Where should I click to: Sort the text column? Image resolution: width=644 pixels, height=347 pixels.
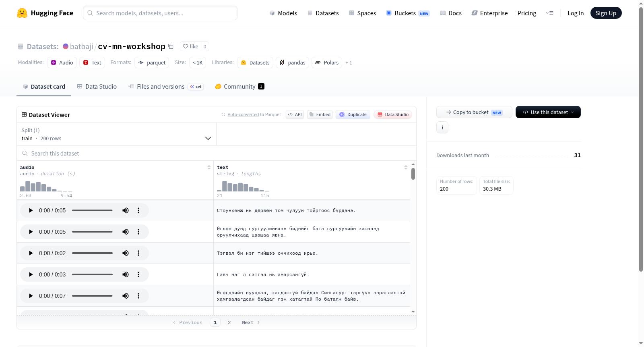(406, 167)
